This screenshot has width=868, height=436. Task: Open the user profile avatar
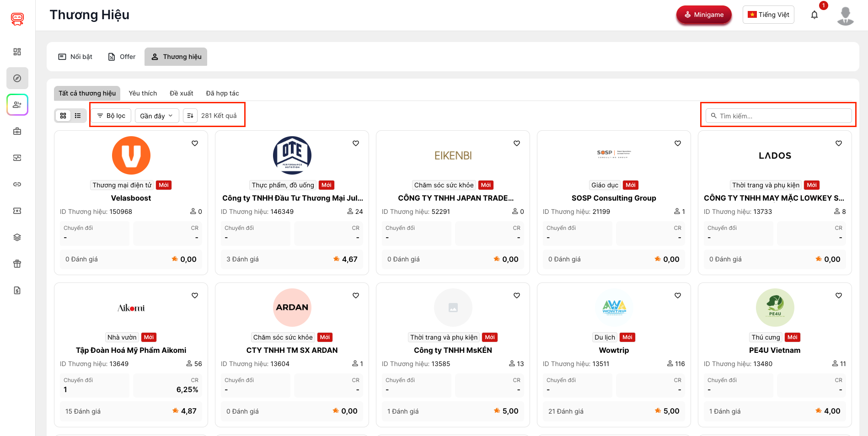(846, 16)
